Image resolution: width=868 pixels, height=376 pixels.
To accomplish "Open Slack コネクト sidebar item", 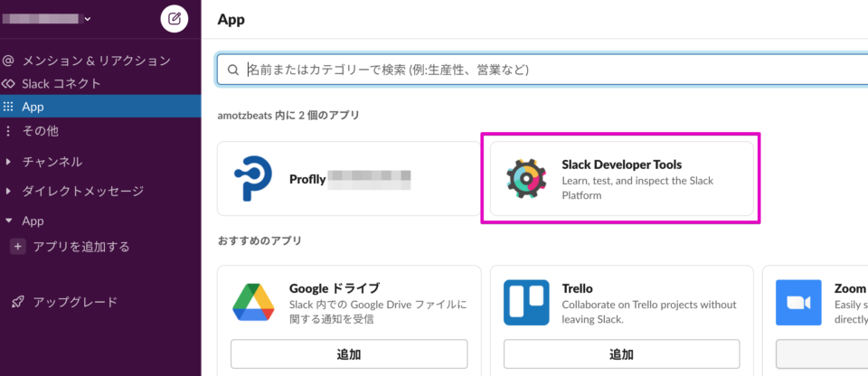I will [61, 84].
